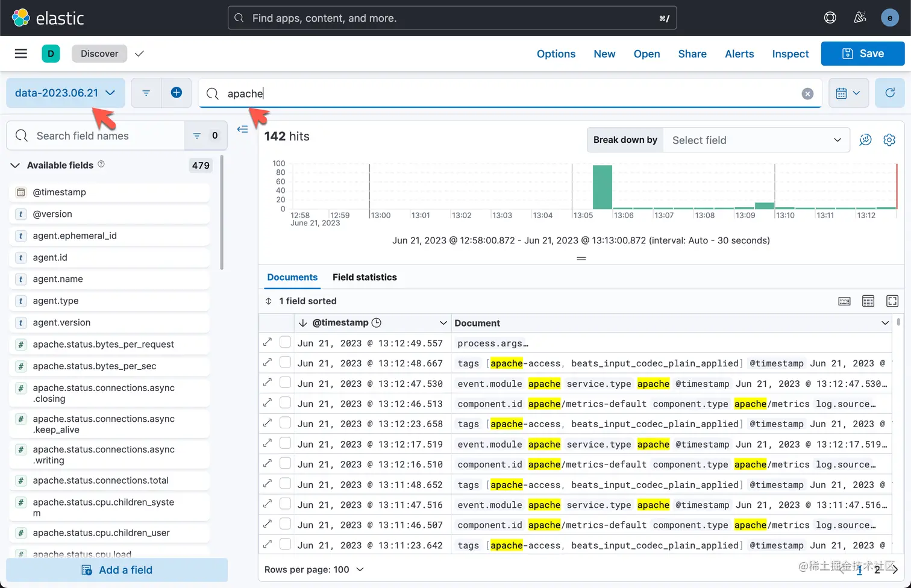The width and height of the screenshot is (911, 588).
Task: Collapse the Available fields section
Action: (x=16, y=165)
